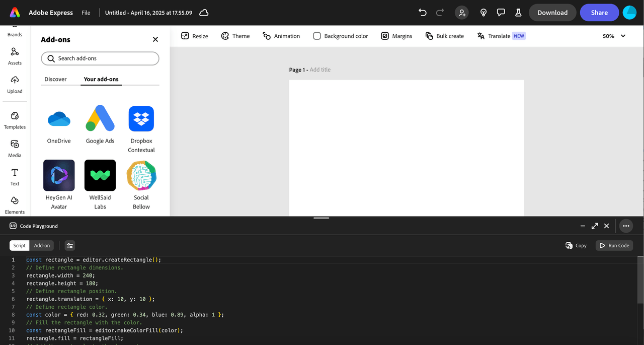Click Translate in the toolbar
This screenshot has width=644, height=345.
point(501,36)
